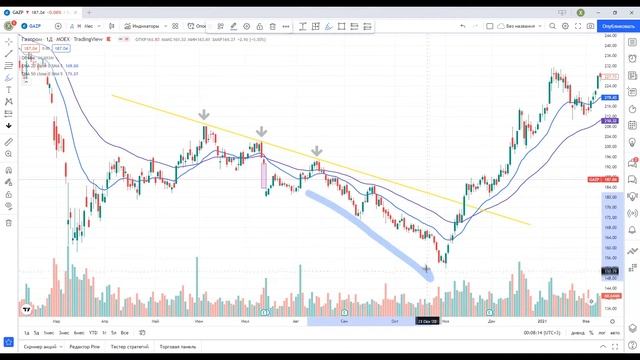Expand the indicators favorites dropdown arrow
Screen dimensions: 640x360
(165, 26)
